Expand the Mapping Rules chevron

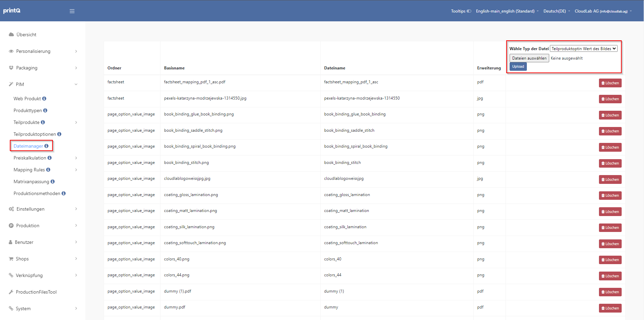pyautogui.click(x=76, y=170)
